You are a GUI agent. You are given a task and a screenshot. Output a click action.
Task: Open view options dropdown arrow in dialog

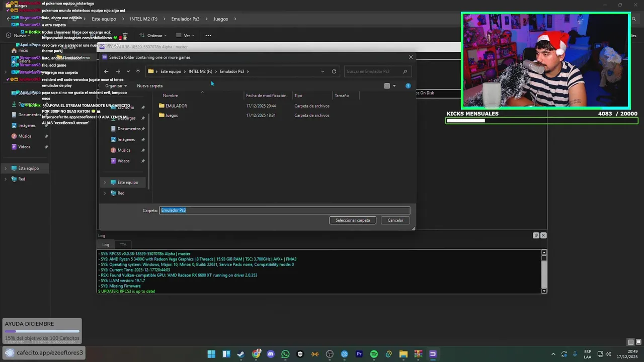[394, 86]
